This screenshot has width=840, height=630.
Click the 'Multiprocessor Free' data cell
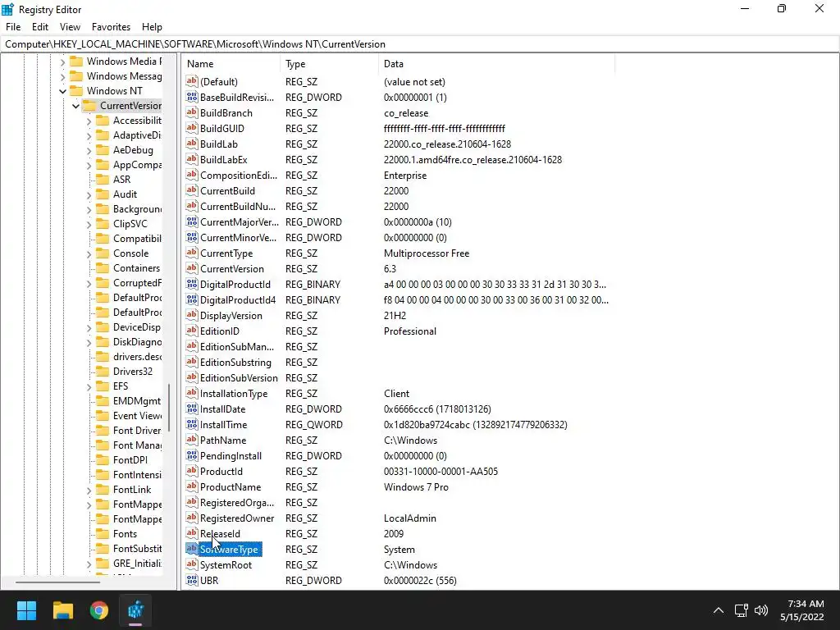(x=427, y=253)
